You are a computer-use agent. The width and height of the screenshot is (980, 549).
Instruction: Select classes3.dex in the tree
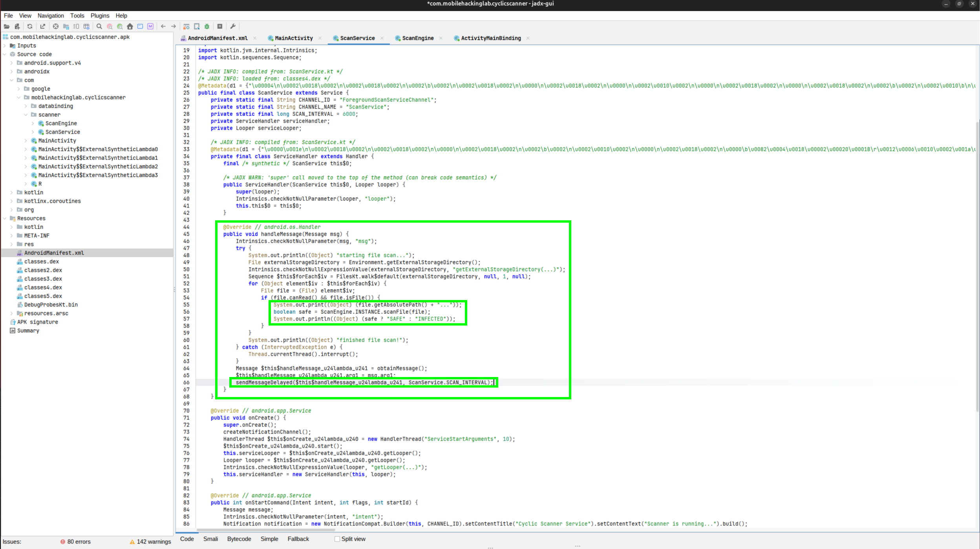pyautogui.click(x=43, y=279)
